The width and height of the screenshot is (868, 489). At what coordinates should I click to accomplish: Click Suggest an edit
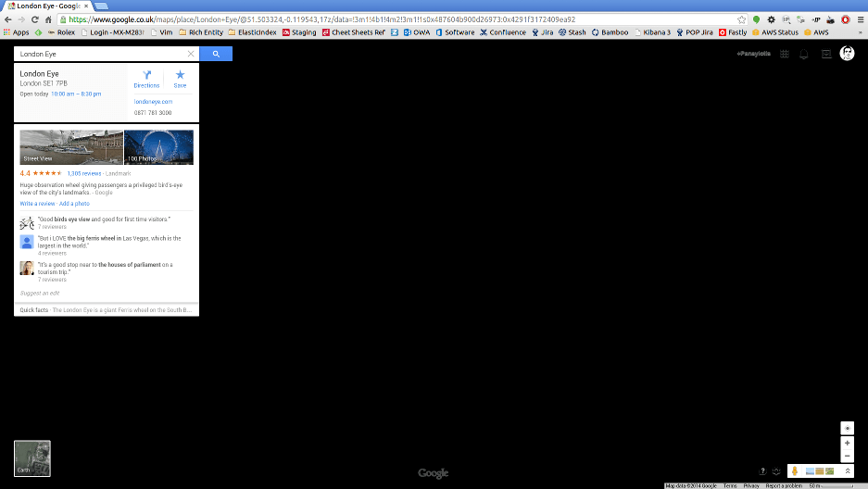39,294
